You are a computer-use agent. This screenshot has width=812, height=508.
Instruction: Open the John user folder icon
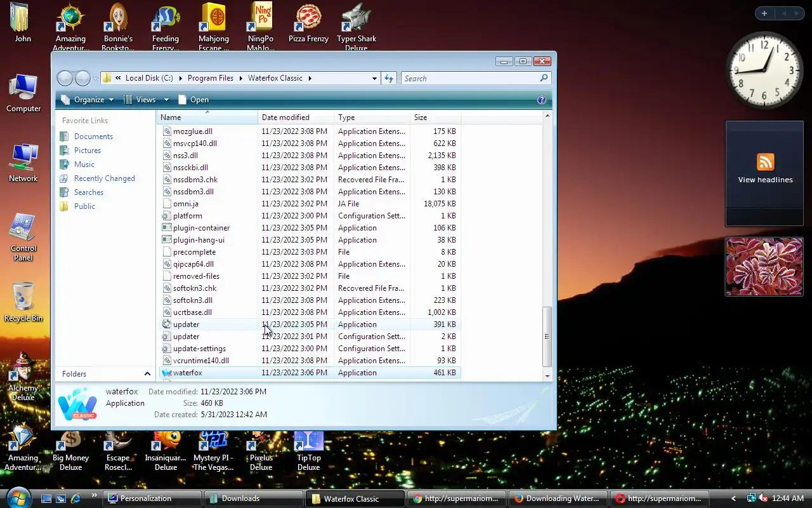(x=23, y=23)
